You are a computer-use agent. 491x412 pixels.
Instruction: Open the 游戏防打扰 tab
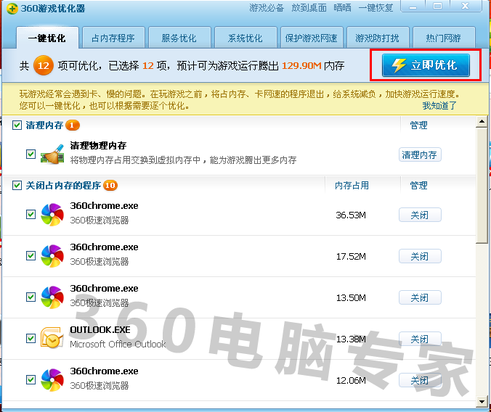pyautogui.click(x=377, y=38)
